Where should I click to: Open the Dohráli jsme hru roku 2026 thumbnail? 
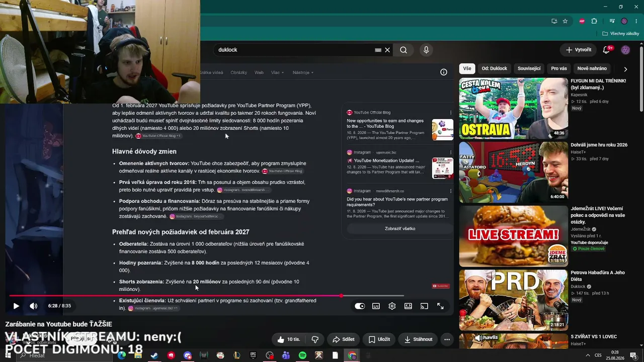(513, 172)
